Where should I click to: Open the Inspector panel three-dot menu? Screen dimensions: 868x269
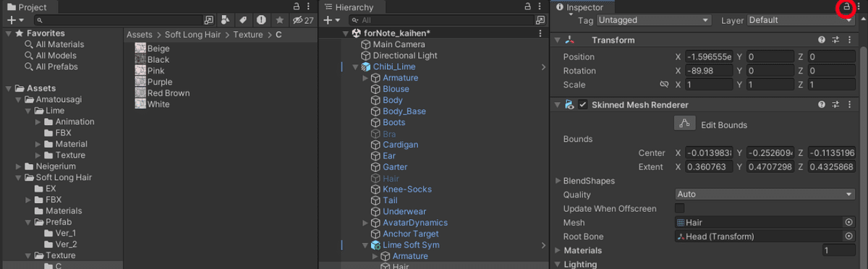[859, 7]
